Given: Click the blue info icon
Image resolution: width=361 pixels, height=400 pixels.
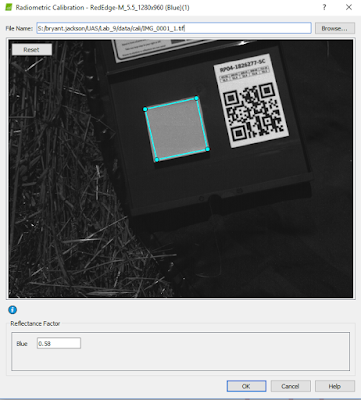Looking at the screenshot, I should tap(13, 310).
